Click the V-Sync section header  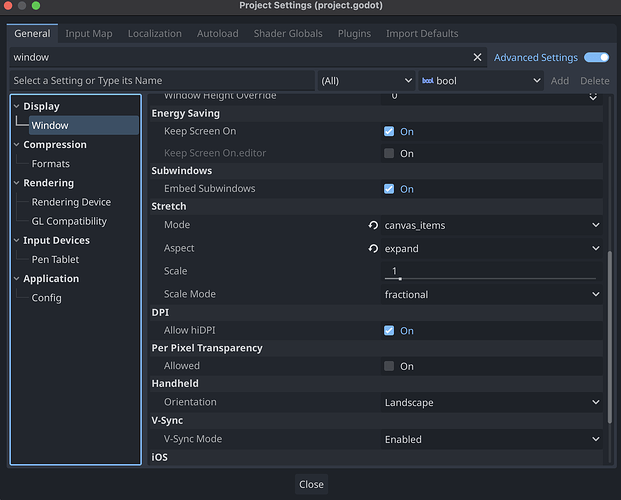pos(376,420)
